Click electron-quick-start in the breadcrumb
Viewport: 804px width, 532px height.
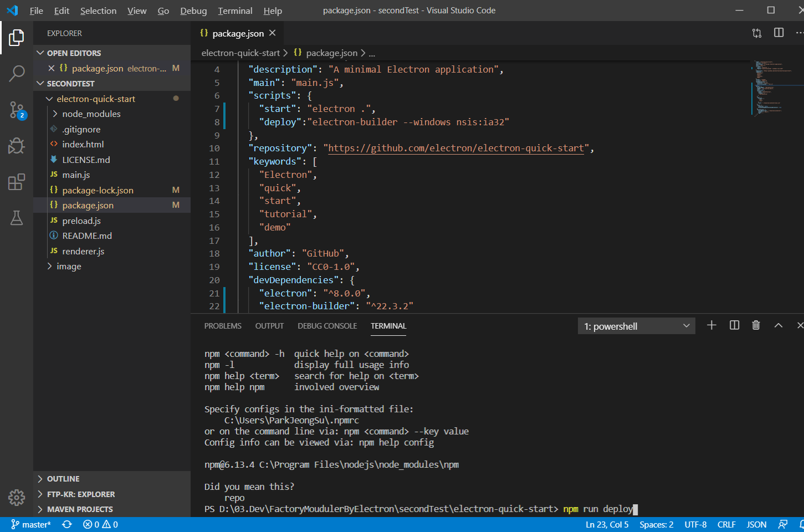[240, 53]
